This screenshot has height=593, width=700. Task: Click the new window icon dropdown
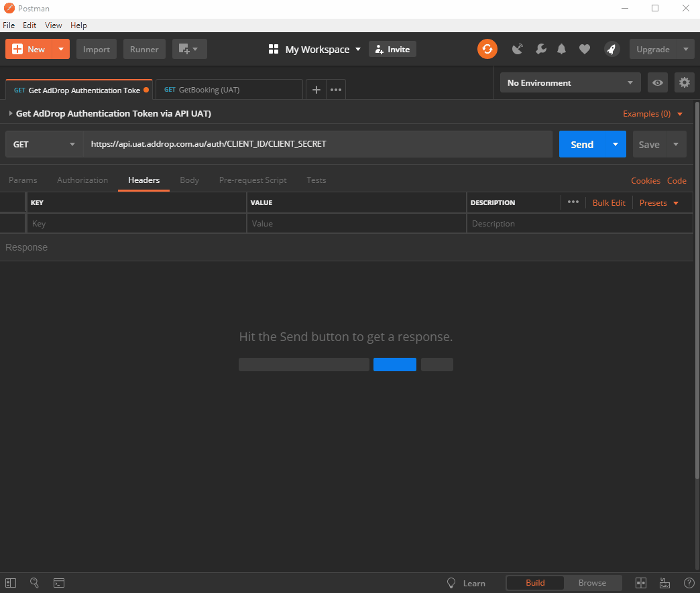point(189,49)
